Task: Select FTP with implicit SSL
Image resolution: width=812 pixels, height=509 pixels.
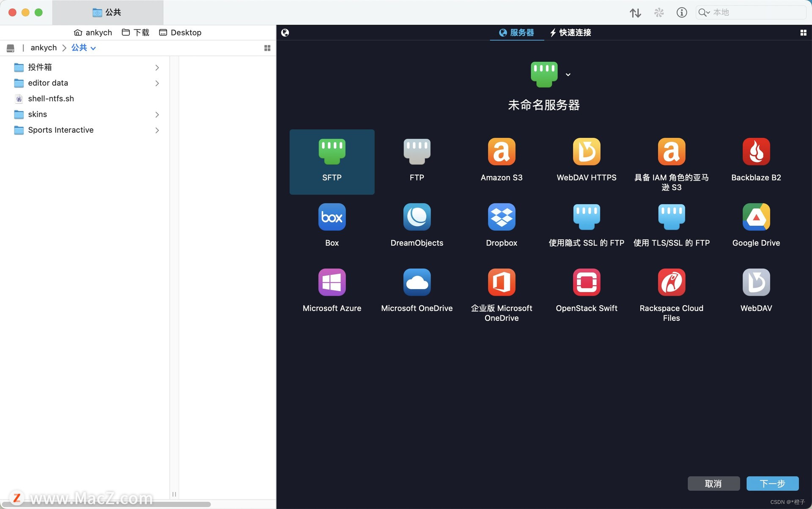Action: (587, 217)
